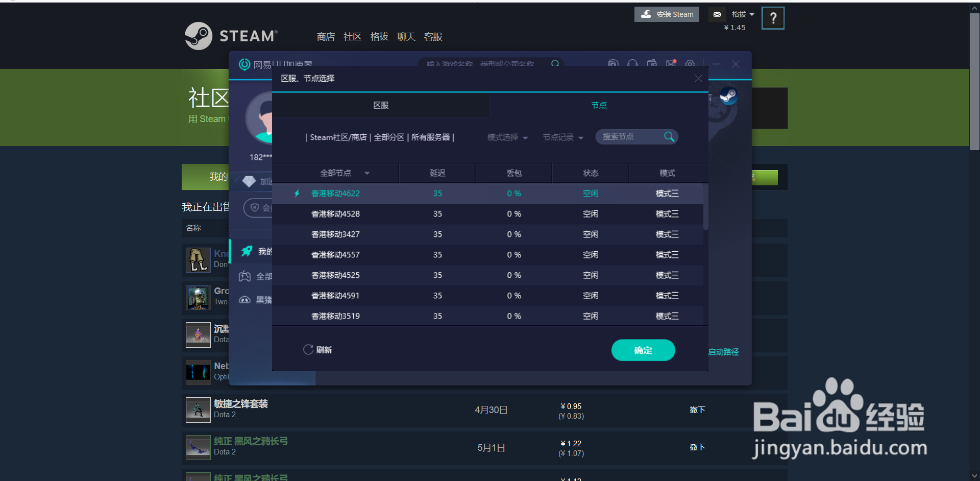The height and width of the screenshot is (481, 980).
Task: Click the 延迟 column header
Action: click(x=437, y=173)
